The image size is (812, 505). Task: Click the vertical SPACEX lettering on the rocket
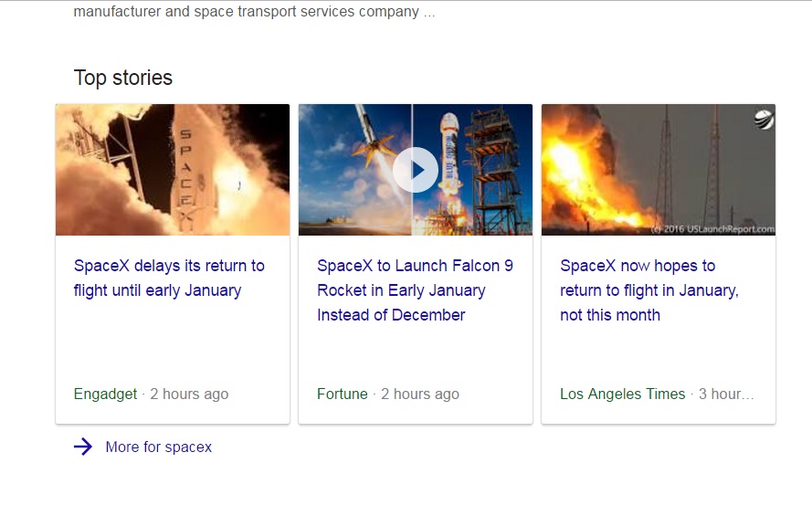[x=185, y=174]
